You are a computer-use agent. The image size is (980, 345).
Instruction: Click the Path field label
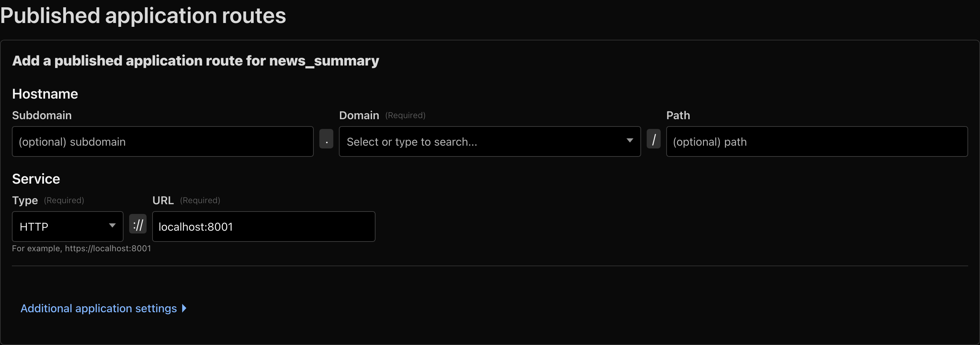[678, 115]
